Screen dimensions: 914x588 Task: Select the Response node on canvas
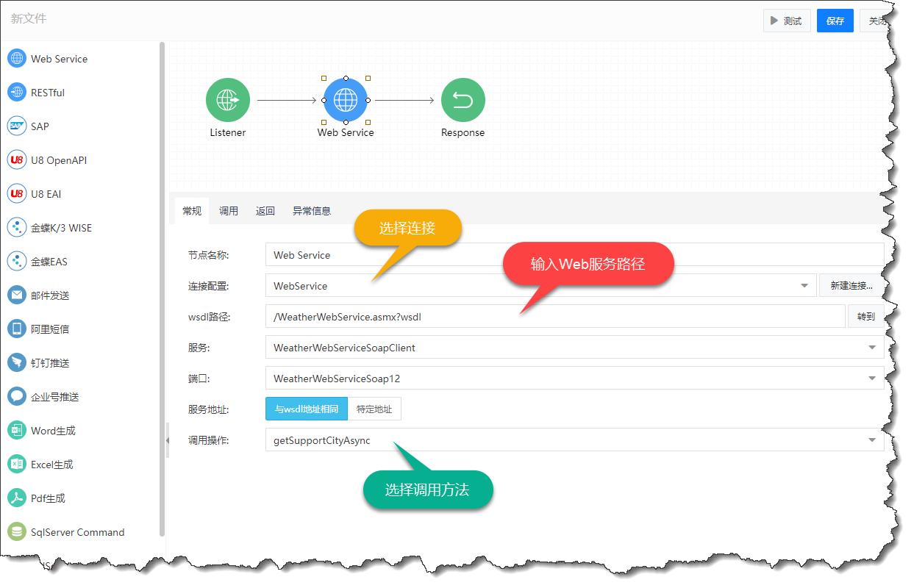coord(463,100)
